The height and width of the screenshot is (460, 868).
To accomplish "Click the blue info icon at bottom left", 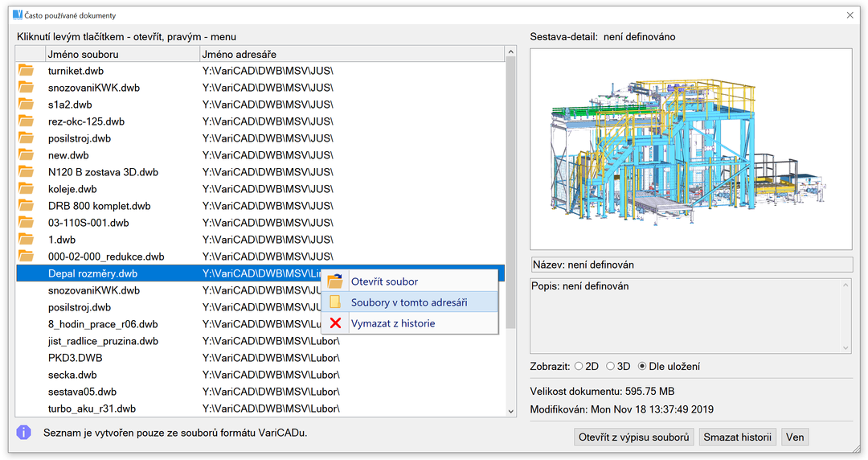I will [x=24, y=433].
